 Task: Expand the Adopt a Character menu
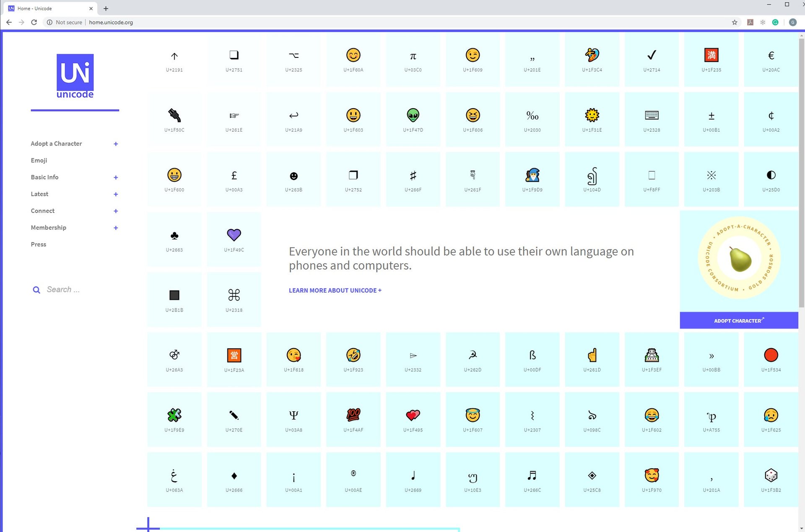click(116, 144)
